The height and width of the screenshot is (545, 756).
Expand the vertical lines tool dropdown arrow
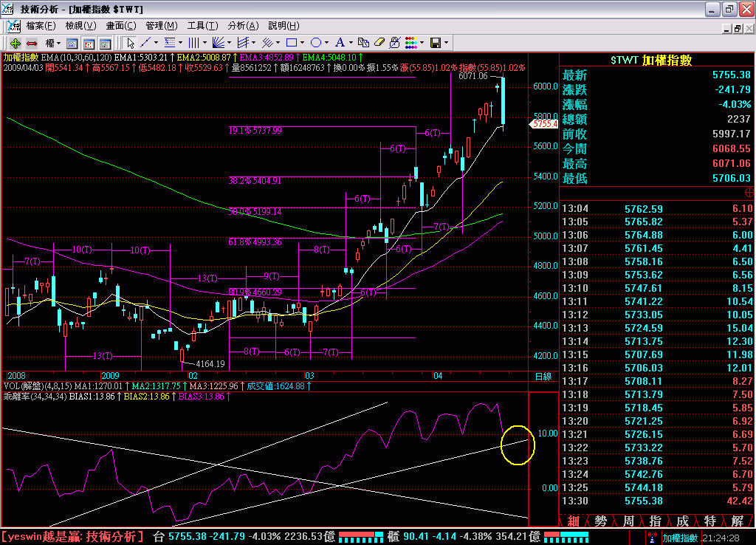[205, 43]
